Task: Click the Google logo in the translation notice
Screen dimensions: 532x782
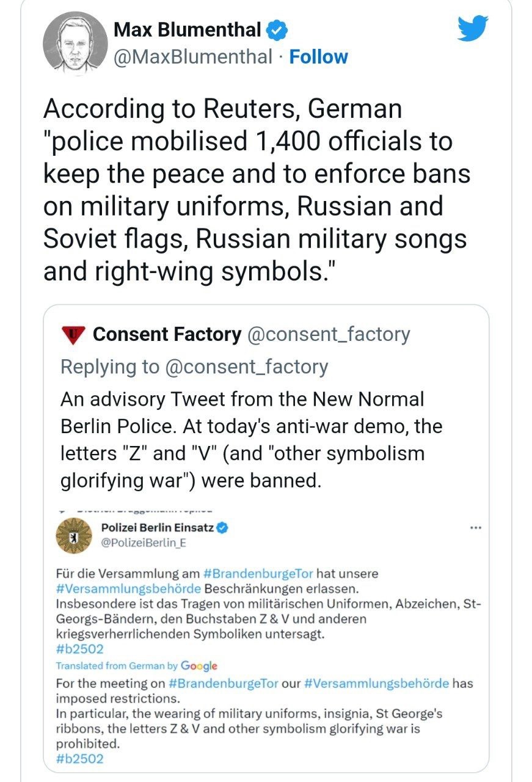Action: [x=199, y=665]
